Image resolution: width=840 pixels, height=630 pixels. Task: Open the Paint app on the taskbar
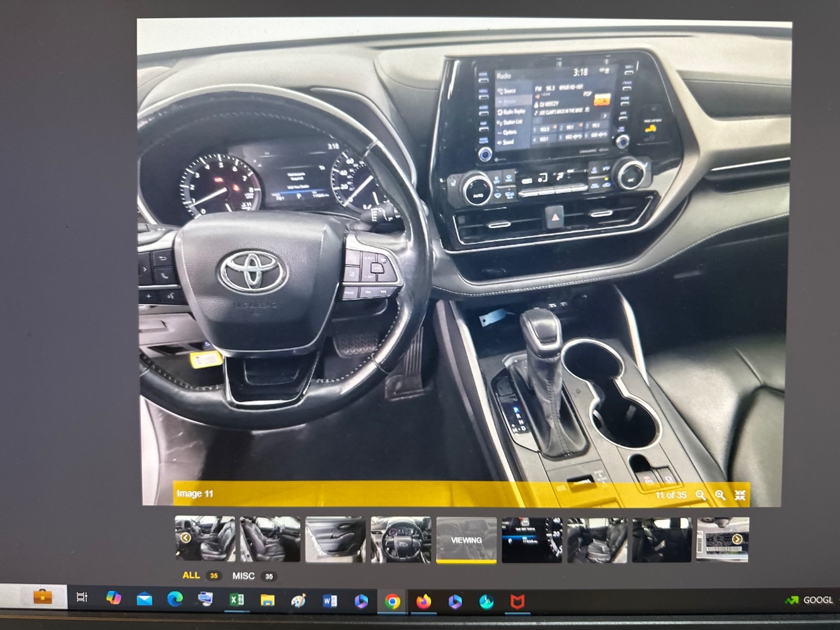point(299,601)
